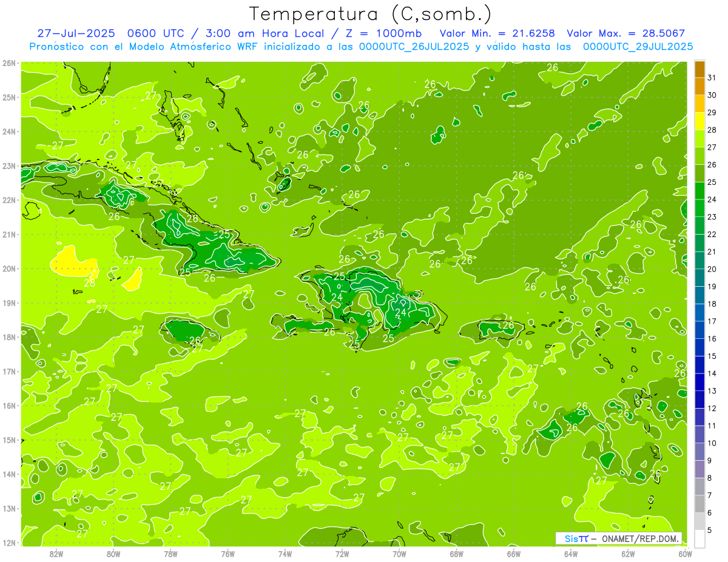The width and height of the screenshot is (728, 562).
Task: Click the "15N" latitude axis label
Action: click(8, 440)
